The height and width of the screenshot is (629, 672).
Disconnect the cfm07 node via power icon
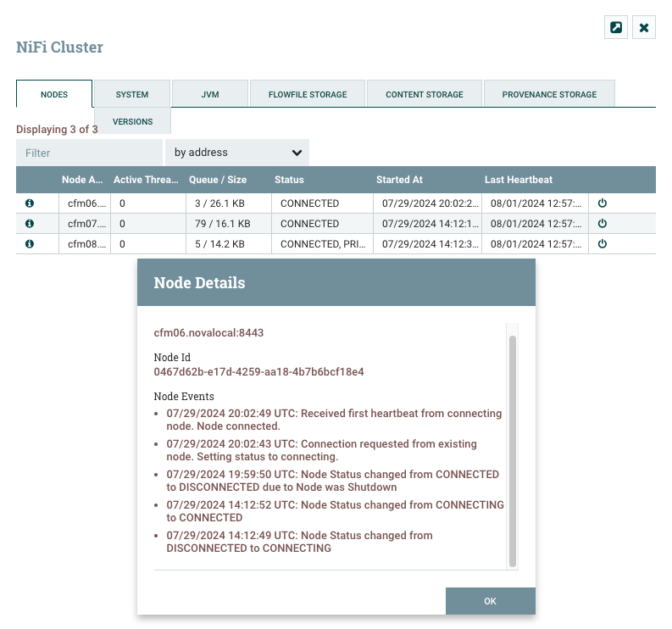coord(603,224)
